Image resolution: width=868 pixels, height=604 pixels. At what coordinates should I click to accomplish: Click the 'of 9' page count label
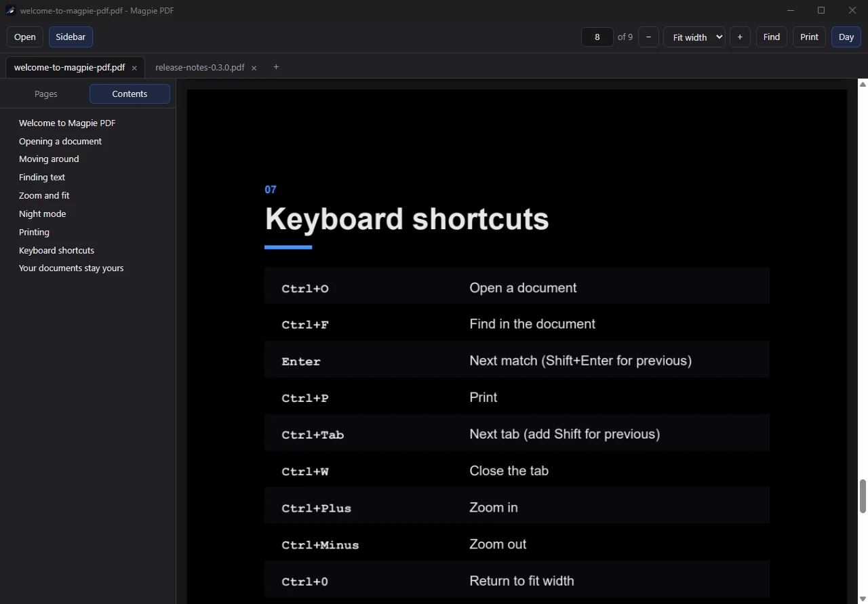[x=625, y=37]
